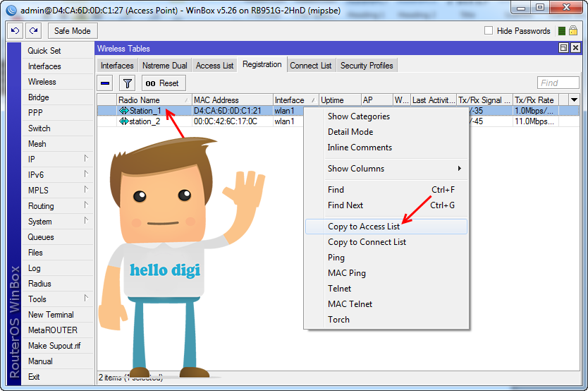
Task: Open the Access List tab
Action: point(214,66)
